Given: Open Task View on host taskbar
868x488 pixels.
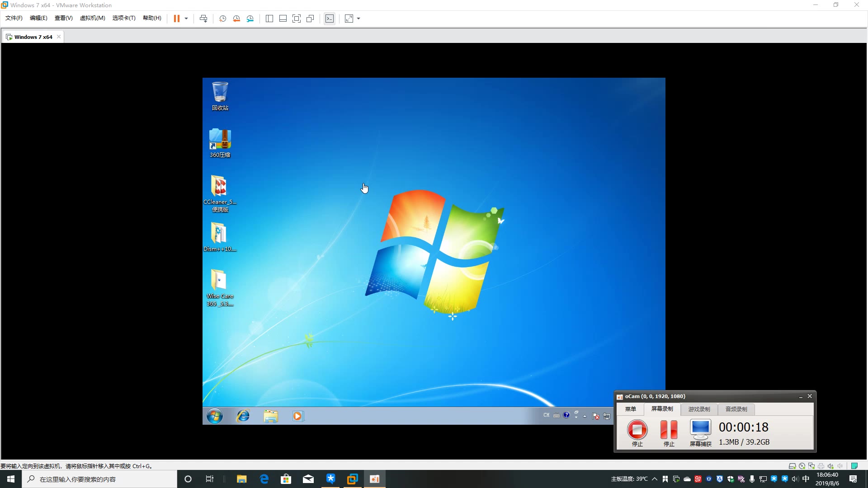Looking at the screenshot, I should pos(210,479).
